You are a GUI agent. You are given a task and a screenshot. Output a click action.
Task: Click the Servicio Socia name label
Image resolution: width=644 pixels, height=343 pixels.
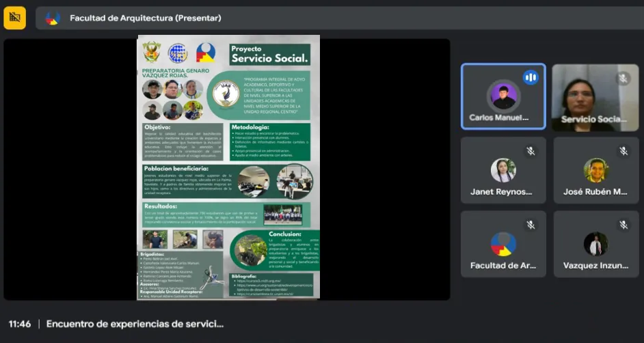point(593,120)
